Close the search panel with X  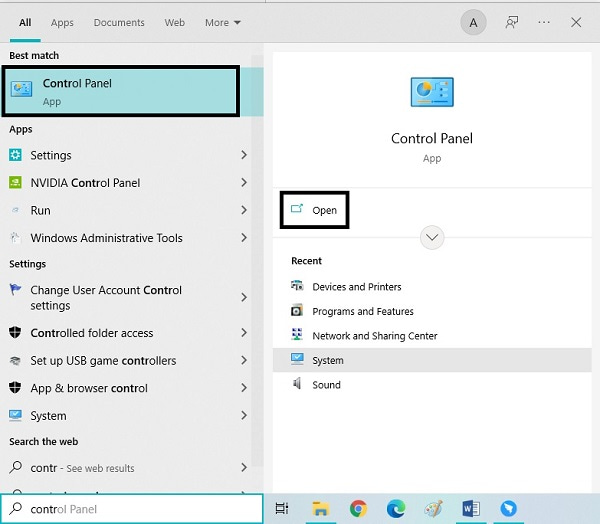pos(576,23)
